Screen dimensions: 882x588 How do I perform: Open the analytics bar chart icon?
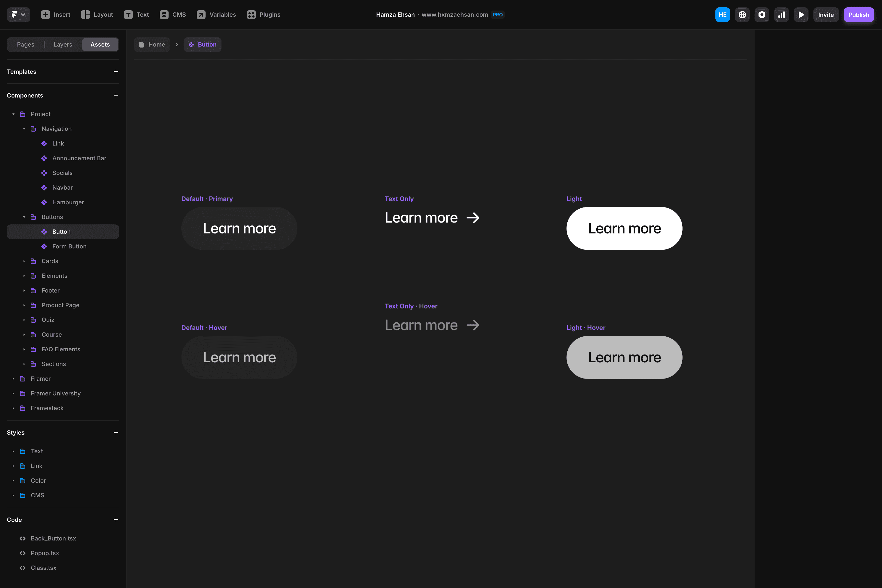point(782,15)
